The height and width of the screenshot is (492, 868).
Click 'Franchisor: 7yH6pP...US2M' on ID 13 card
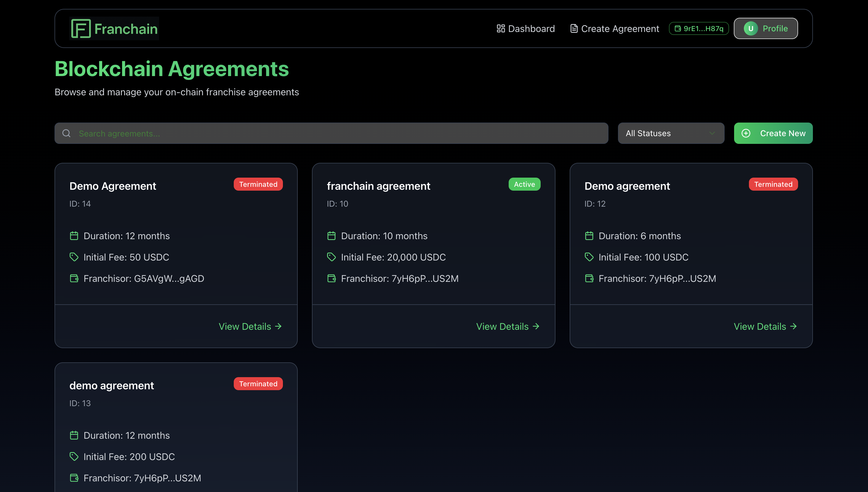(142, 478)
